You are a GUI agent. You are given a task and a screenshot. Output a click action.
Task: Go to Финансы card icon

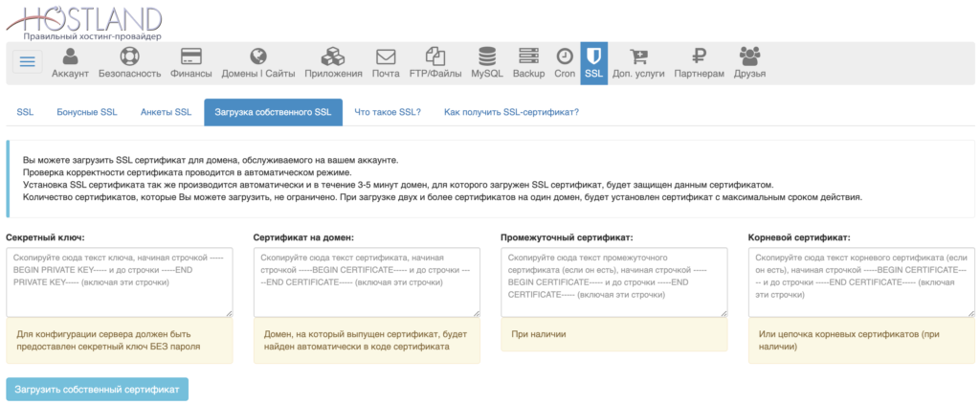191,56
